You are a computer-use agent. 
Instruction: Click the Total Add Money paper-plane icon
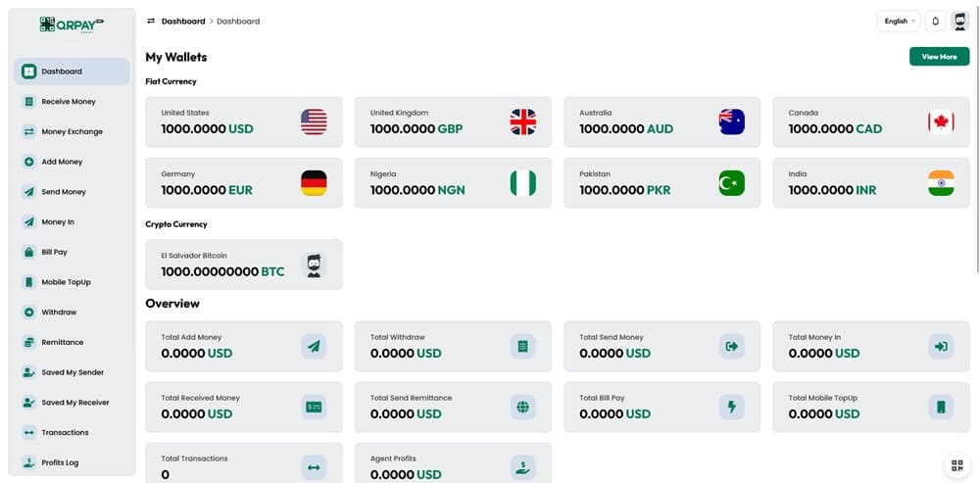tap(314, 346)
